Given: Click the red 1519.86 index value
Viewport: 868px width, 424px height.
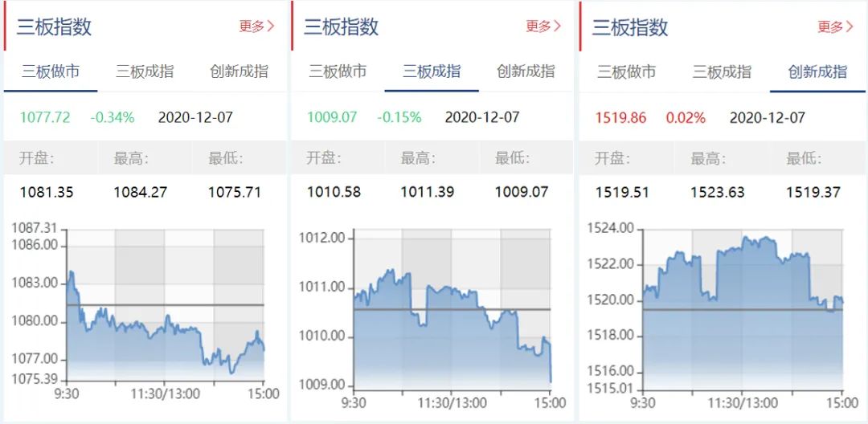Looking at the screenshot, I should pos(620,118).
